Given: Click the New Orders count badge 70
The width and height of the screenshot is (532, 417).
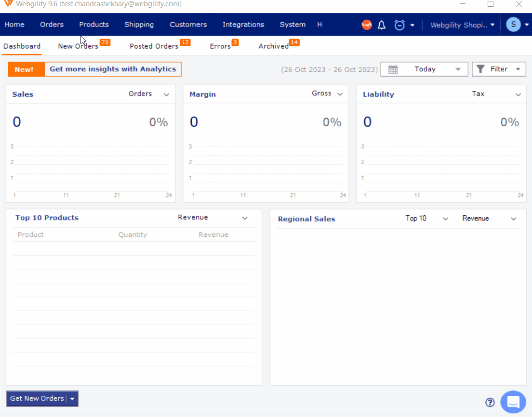Looking at the screenshot, I should [105, 42].
